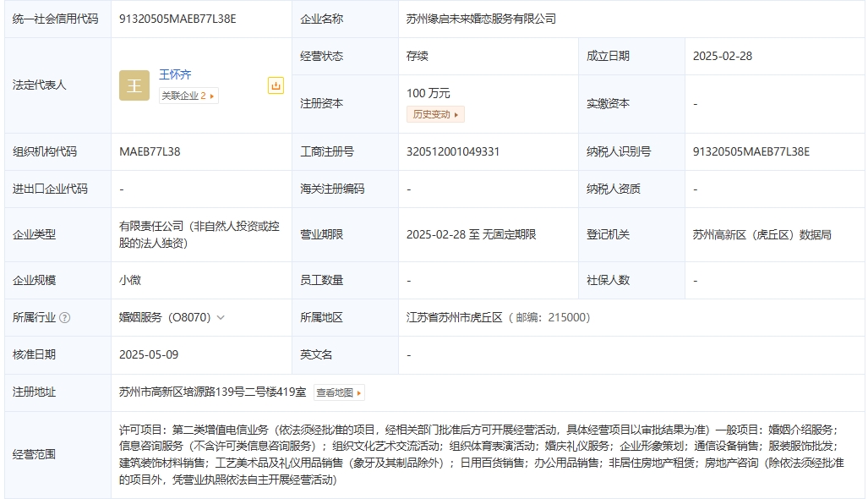The image size is (868, 499).
Task: Select company name 苏州缘启未来婚恋服务有限公司
Action: tap(481, 19)
